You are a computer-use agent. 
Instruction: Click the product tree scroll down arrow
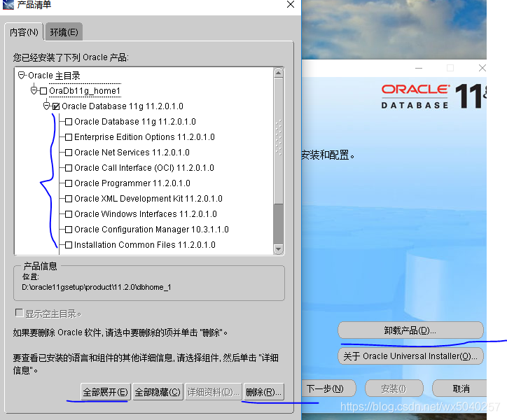(279, 249)
